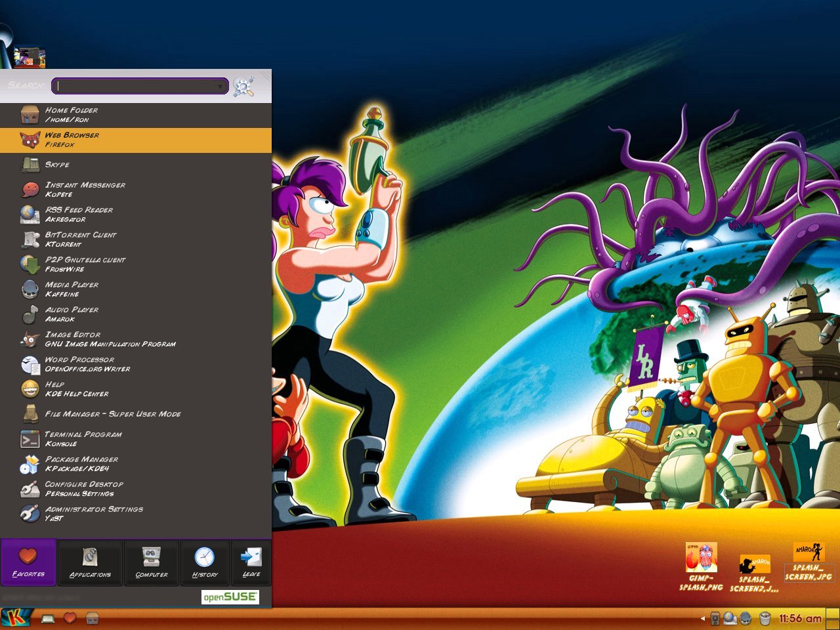Launch Firefox Web Browser from the menu
This screenshot has height=630, width=840.
pyautogui.click(x=136, y=140)
